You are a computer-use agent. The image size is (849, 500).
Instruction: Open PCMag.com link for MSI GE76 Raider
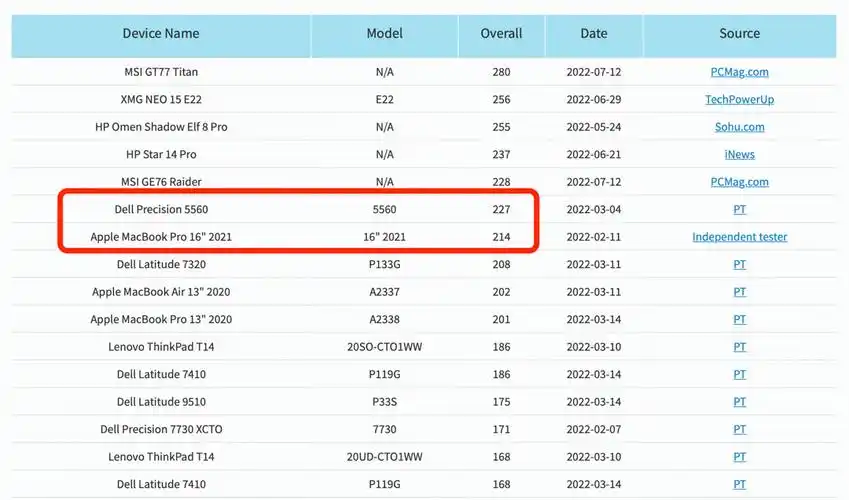tap(739, 182)
